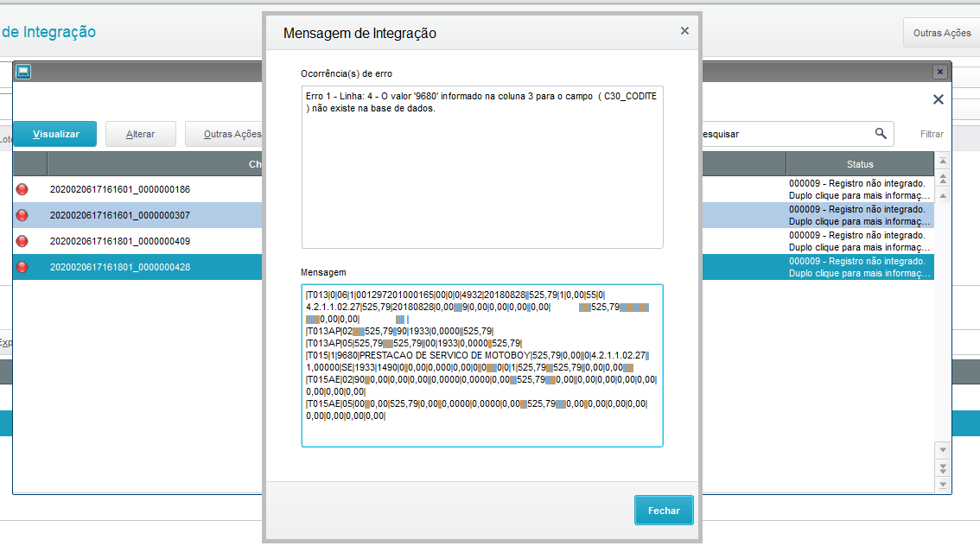Click page-up double arrow in grid scrollbar
The height and width of the screenshot is (546, 980).
[x=943, y=178]
